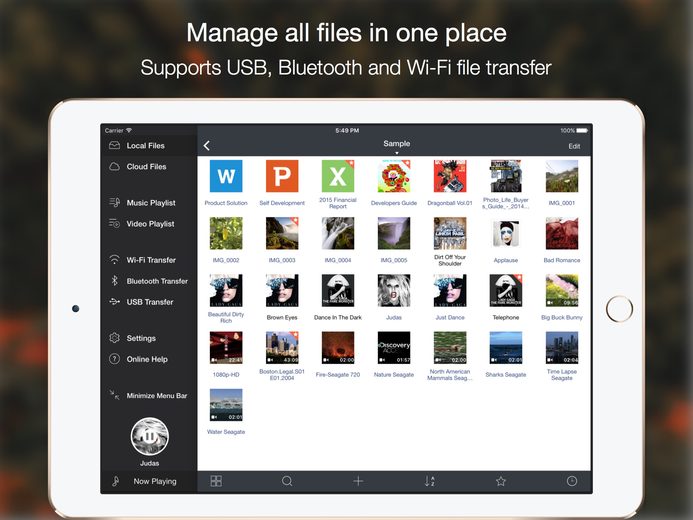The image size is (693, 520).
Task: Open Video Playlist
Action: pos(149,224)
